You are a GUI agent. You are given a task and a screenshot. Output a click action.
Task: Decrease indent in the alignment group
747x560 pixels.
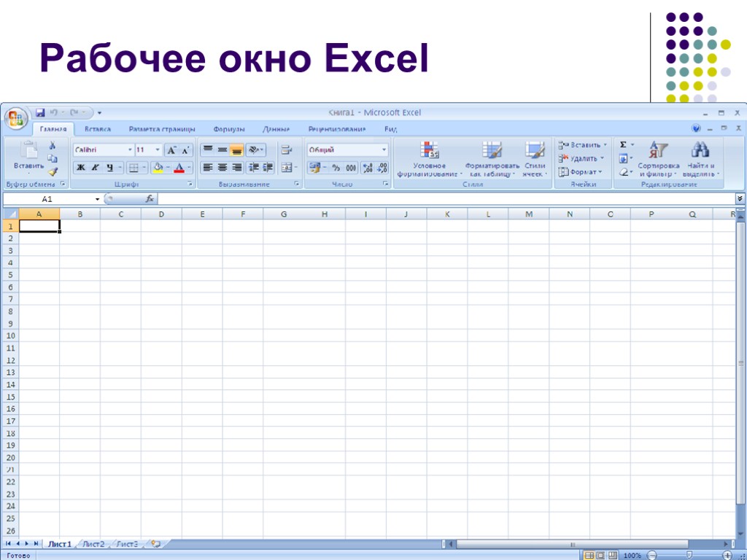[x=255, y=167]
